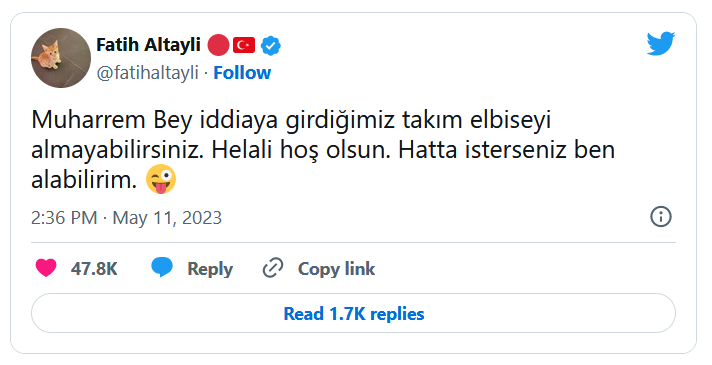Click the red circle emoji beside the name
Viewport: 712px width, 365px height.
click(x=218, y=45)
